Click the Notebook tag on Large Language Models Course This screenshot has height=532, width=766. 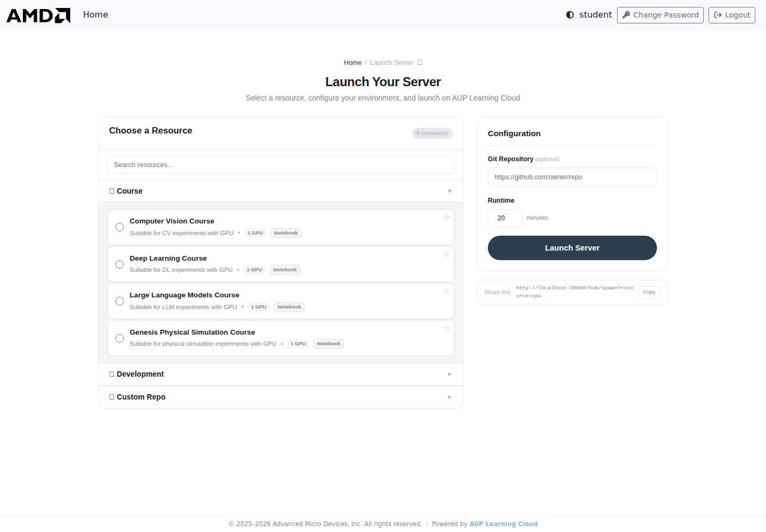click(289, 307)
